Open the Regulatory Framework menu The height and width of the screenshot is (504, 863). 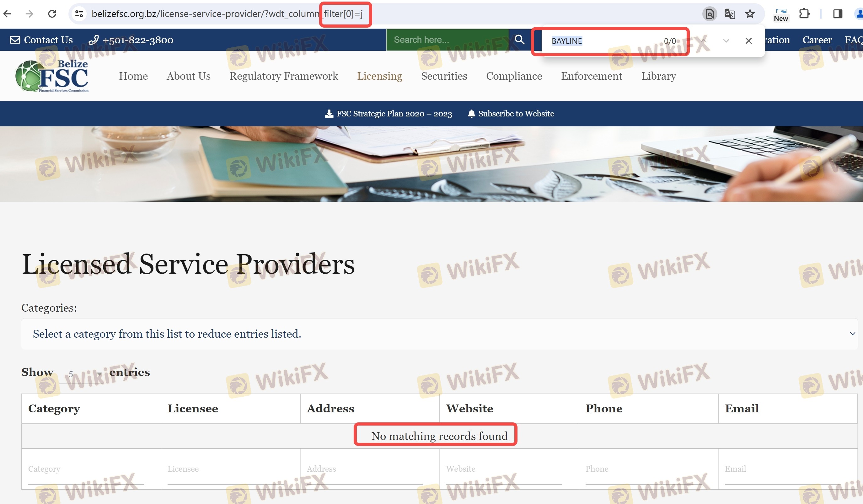(x=284, y=76)
